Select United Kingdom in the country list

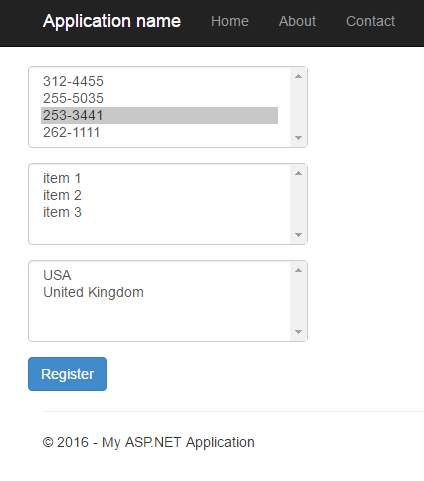coord(159,292)
